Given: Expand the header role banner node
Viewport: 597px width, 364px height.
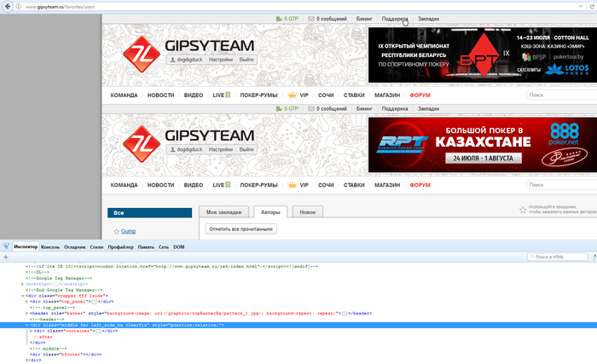Looking at the screenshot, I should coord(26,314).
